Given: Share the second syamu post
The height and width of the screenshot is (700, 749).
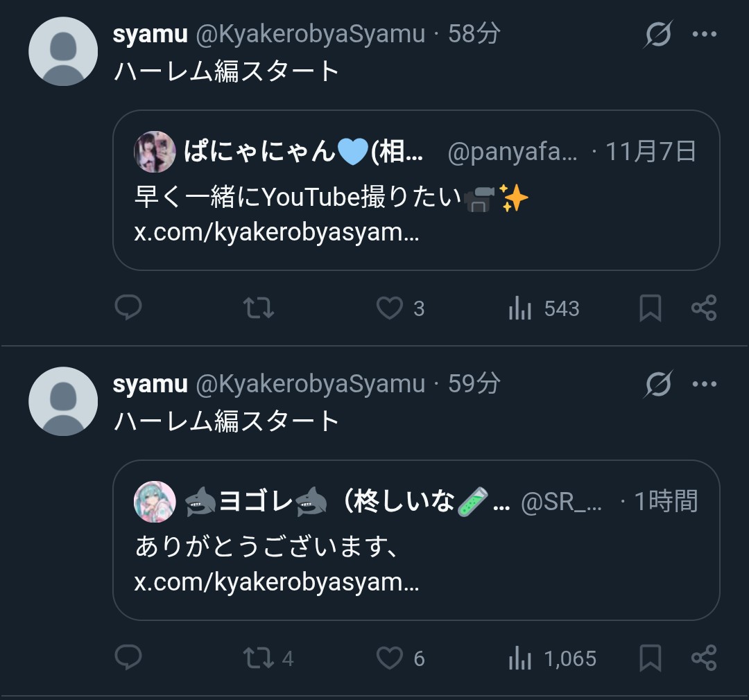Looking at the screenshot, I should coord(704,657).
